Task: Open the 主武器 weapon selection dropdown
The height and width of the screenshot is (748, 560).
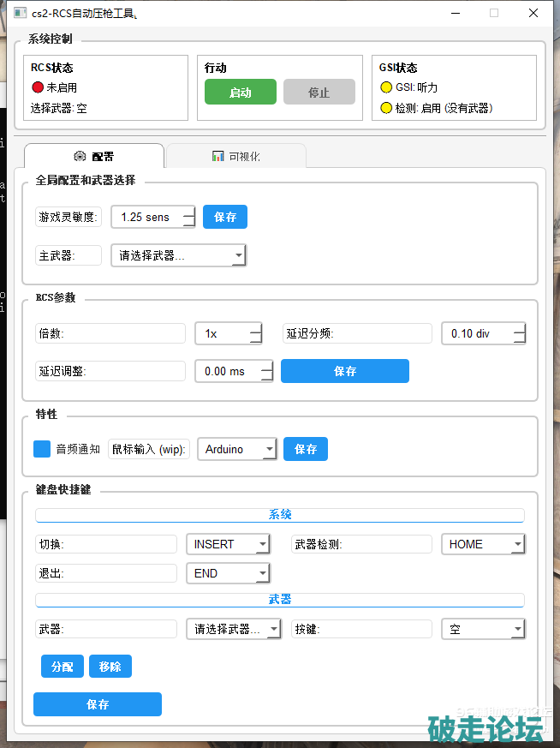Action: tap(178, 255)
